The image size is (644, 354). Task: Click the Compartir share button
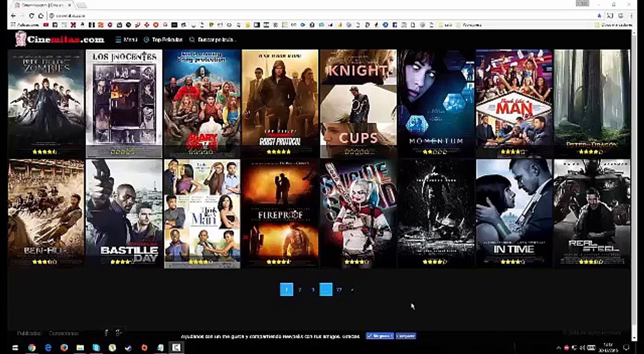click(x=406, y=336)
